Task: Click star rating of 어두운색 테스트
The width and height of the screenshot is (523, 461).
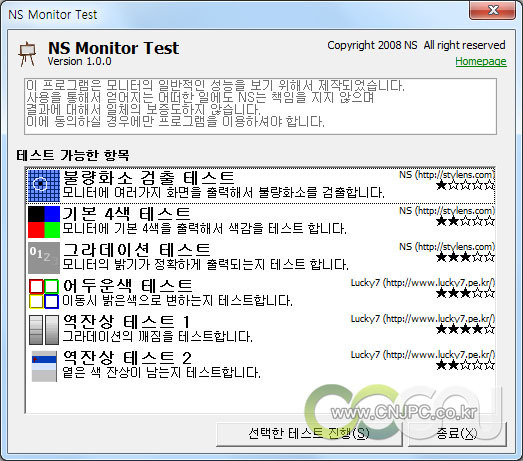Action: point(465,293)
